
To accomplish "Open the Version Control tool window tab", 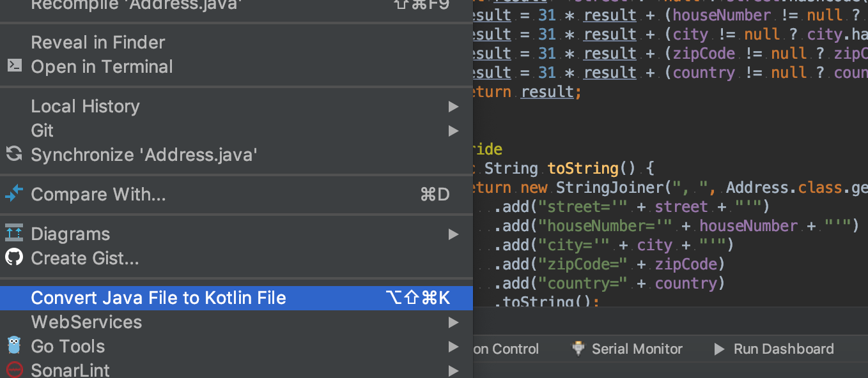I will [506, 349].
